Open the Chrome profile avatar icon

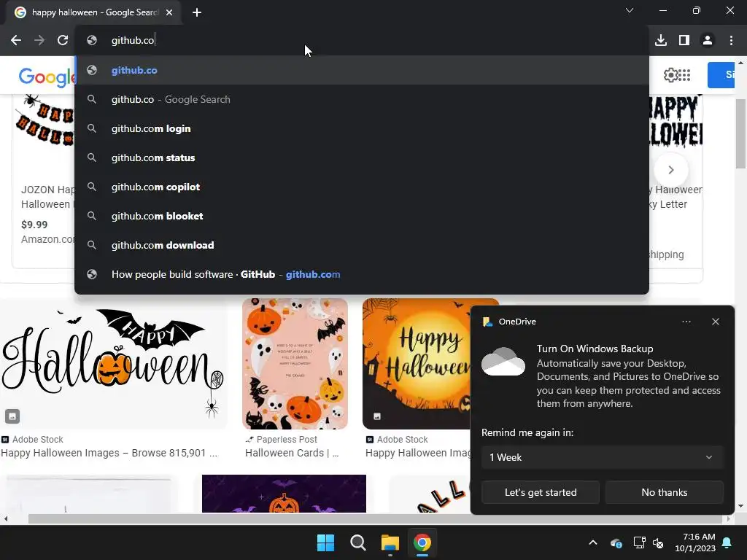(708, 41)
